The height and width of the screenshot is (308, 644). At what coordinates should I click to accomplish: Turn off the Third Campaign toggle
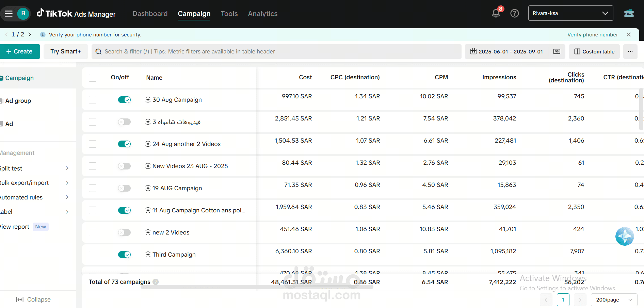(124, 255)
